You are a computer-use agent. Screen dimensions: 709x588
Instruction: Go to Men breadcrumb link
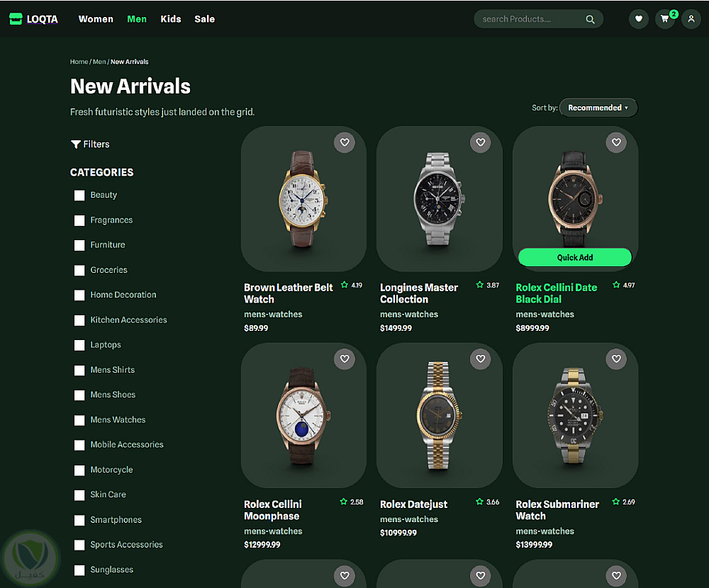point(99,62)
